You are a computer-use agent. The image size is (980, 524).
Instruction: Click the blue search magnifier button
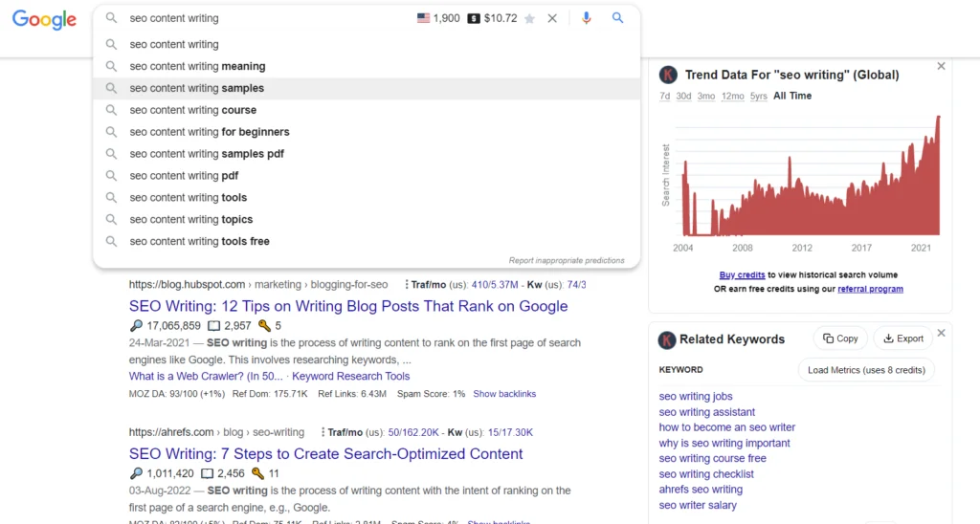coord(617,18)
